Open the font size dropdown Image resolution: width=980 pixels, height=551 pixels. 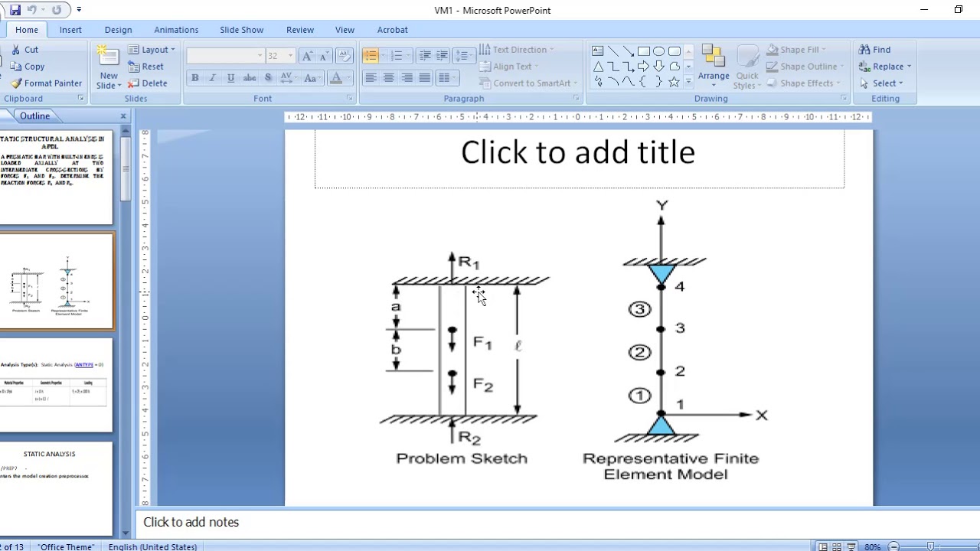290,56
